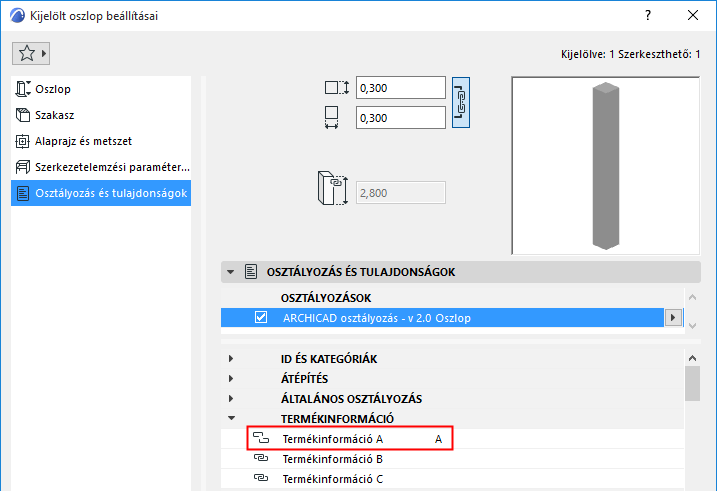The image size is (717, 491).
Task: Click the 3D column preview
Action: [x=605, y=165]
